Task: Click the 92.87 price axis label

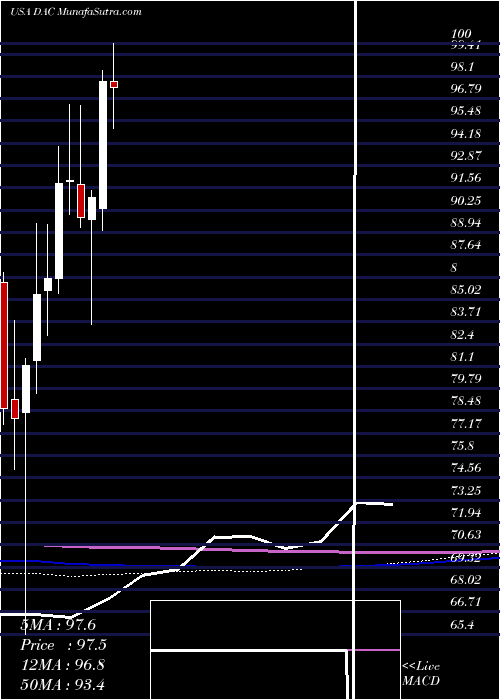Action: 466,156
